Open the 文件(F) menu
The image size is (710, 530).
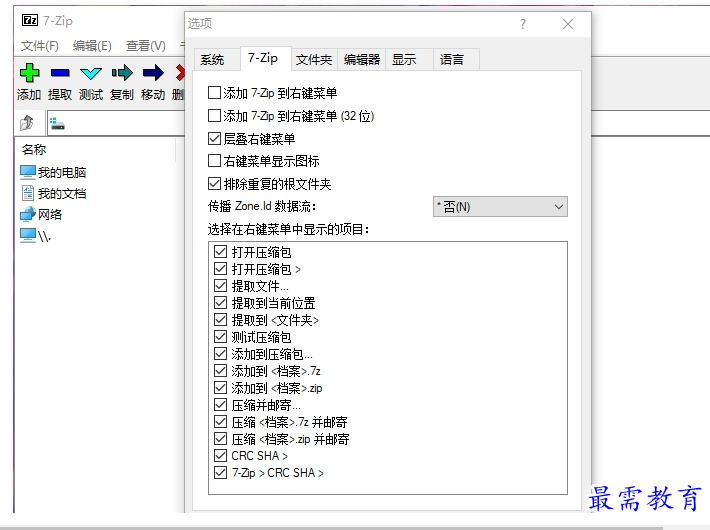(40, 46)
